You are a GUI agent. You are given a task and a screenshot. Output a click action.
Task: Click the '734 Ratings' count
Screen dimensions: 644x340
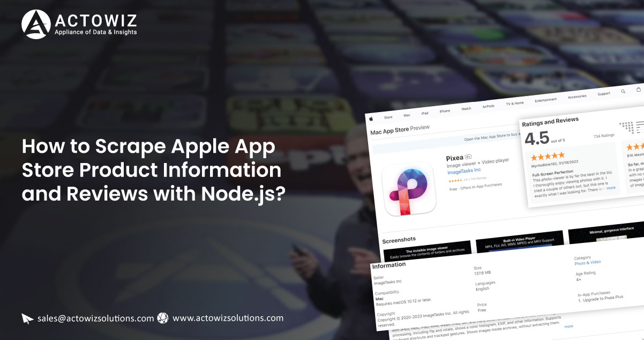click(604, 136)
